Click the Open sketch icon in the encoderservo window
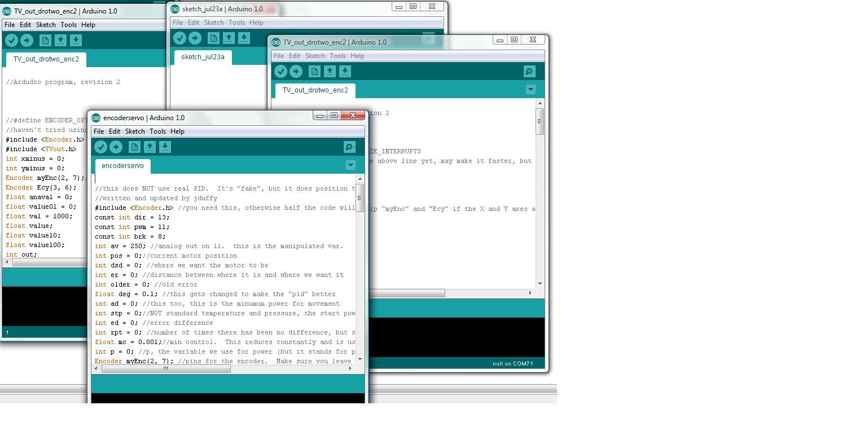The height and width of the screenshot is (427, 868). coord(150,147)
